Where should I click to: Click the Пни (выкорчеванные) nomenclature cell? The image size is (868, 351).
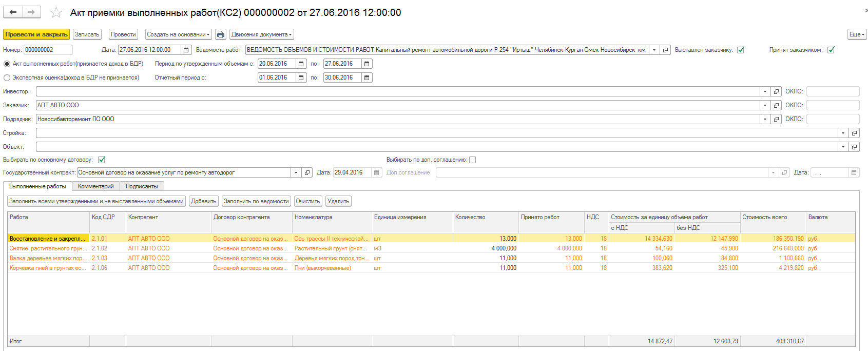(x=332, y=268)
